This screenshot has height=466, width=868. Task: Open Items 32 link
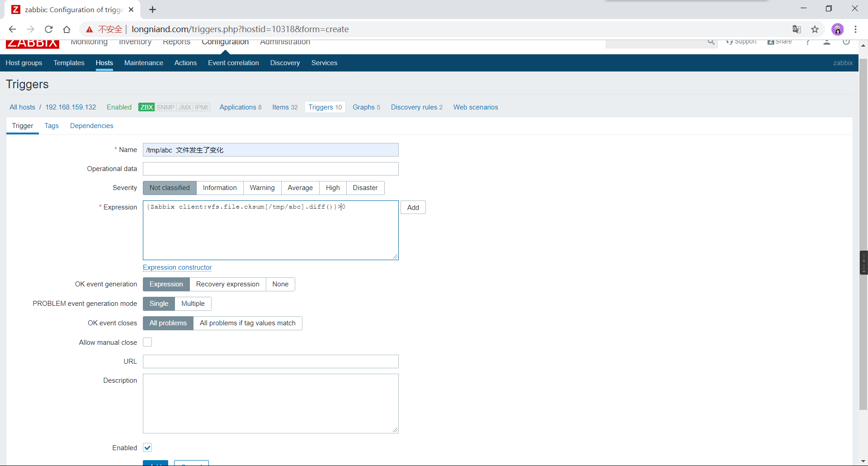click(x=285, y=107)
